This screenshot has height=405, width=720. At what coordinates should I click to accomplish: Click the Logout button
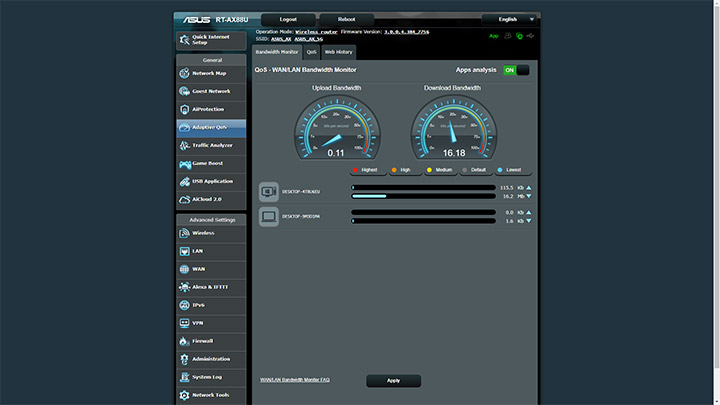click(288, 19)
